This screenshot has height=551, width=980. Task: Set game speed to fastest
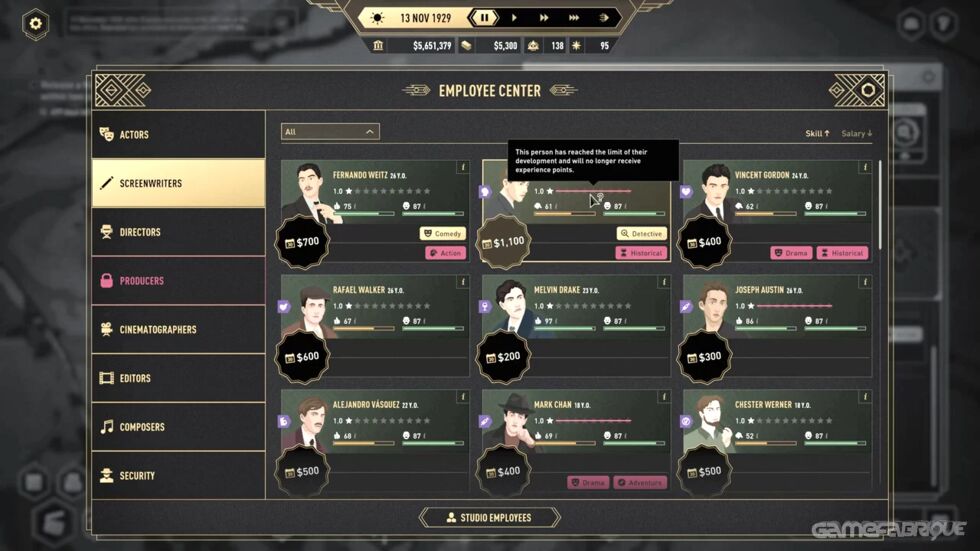(574, 18)
